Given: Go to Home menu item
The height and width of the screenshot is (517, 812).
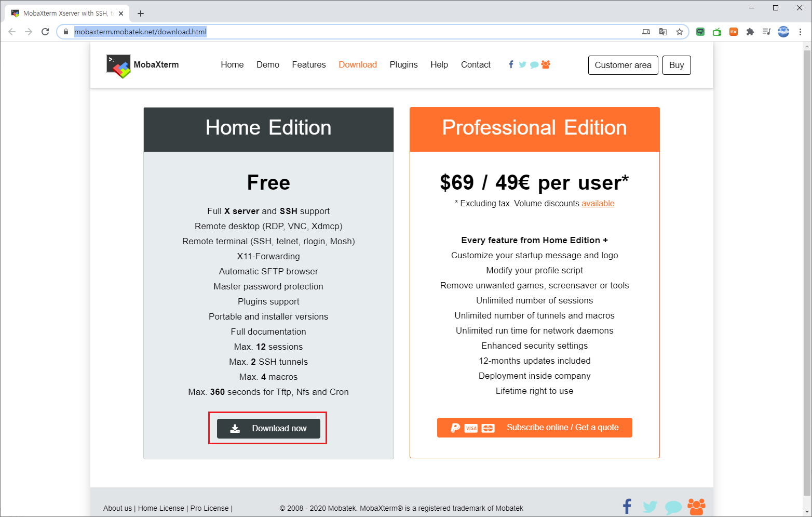Looking at the screenshot, I should pyautogui.click(x=232, y=64).
